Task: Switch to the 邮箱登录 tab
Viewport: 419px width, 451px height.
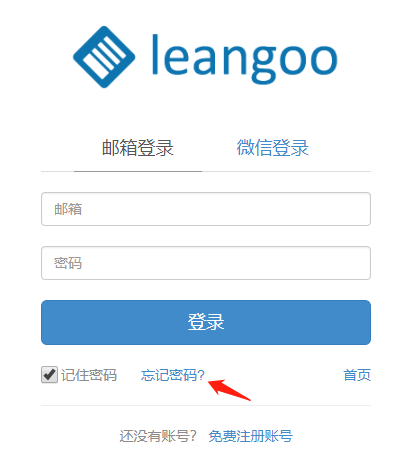Action: (x=138, y=148)
